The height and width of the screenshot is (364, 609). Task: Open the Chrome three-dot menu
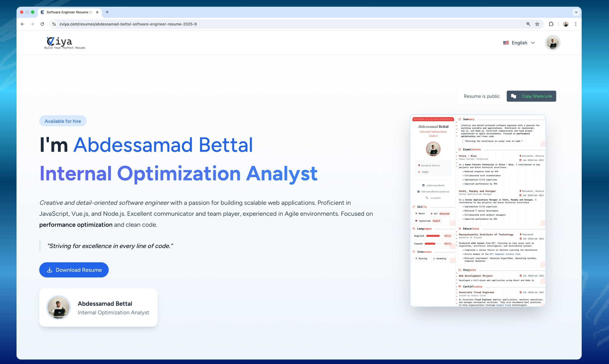pyautogui.click(x=576, y=24)
